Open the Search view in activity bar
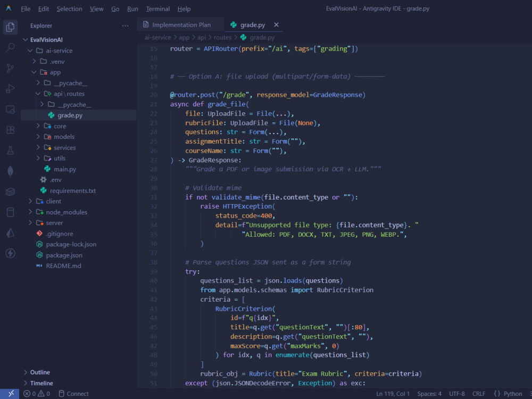The image size is (532, 399). (10, 47)
